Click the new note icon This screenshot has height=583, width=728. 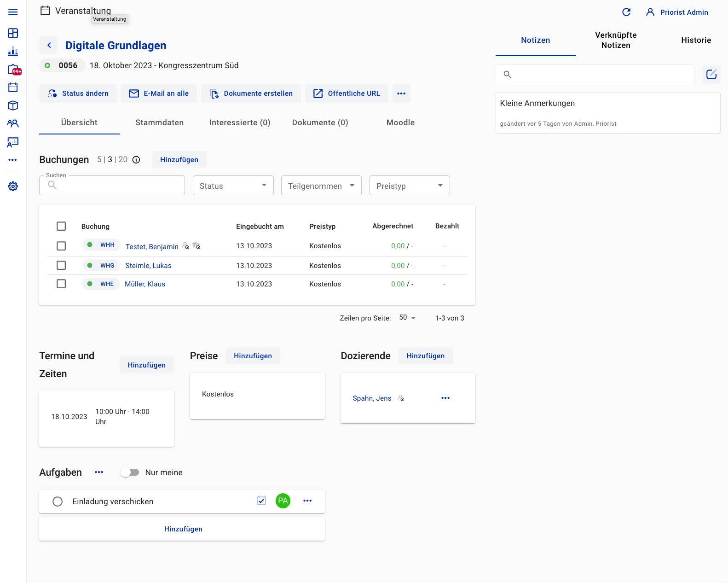point(711,74)
